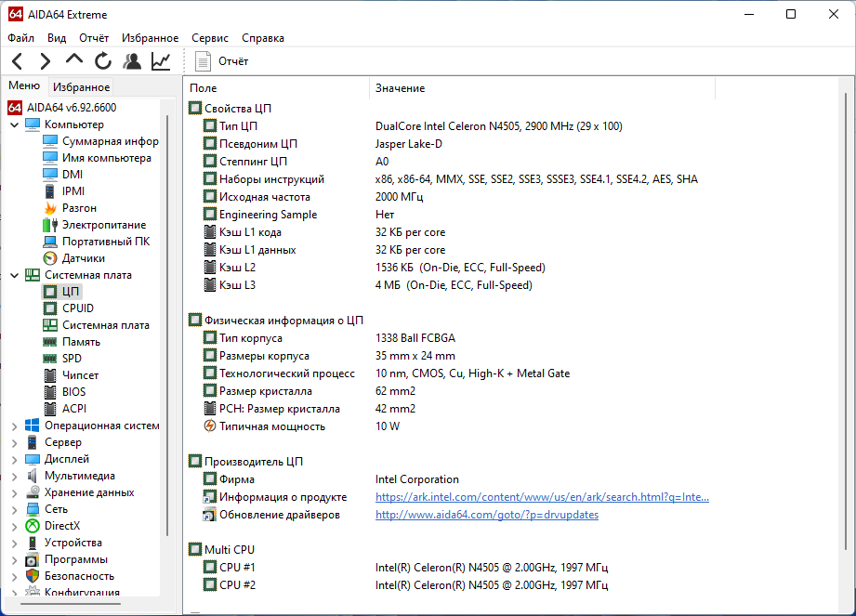
Task: Open the Справка menu
Action: point(263,38)
